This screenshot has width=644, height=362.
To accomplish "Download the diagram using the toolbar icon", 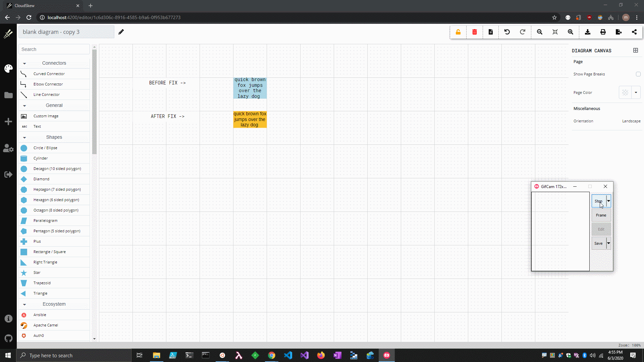I will tap(588, 32).
